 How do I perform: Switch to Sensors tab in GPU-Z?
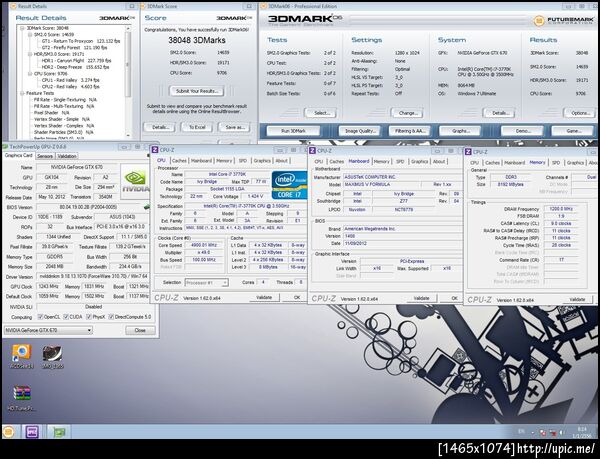[45, 156]
